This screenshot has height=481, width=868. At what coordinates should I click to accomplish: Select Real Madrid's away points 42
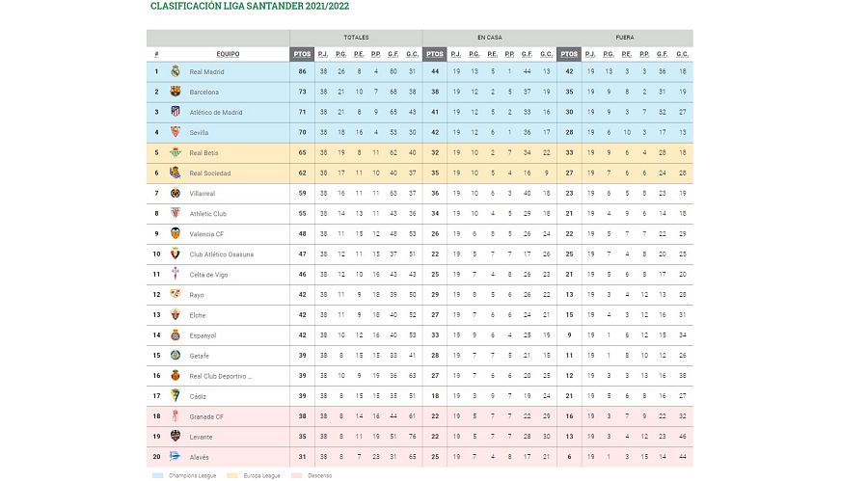click(569, 71)
